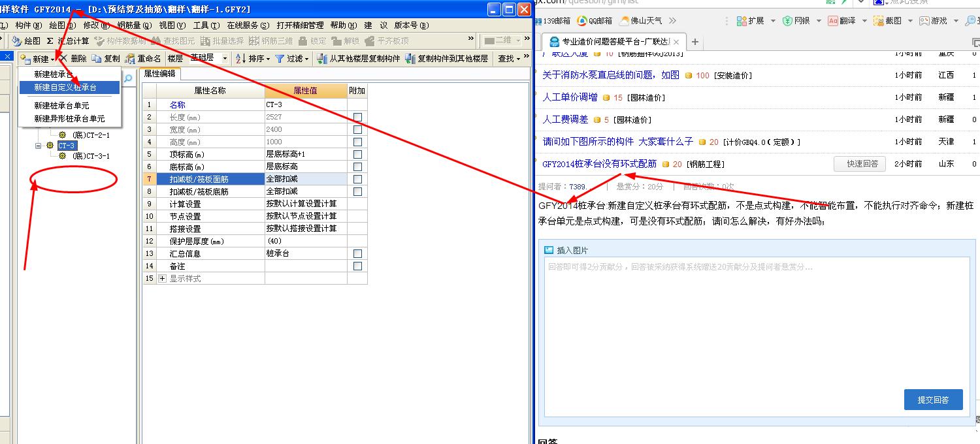Open 139邮箱 bookmark in browser

pos(551,21)
